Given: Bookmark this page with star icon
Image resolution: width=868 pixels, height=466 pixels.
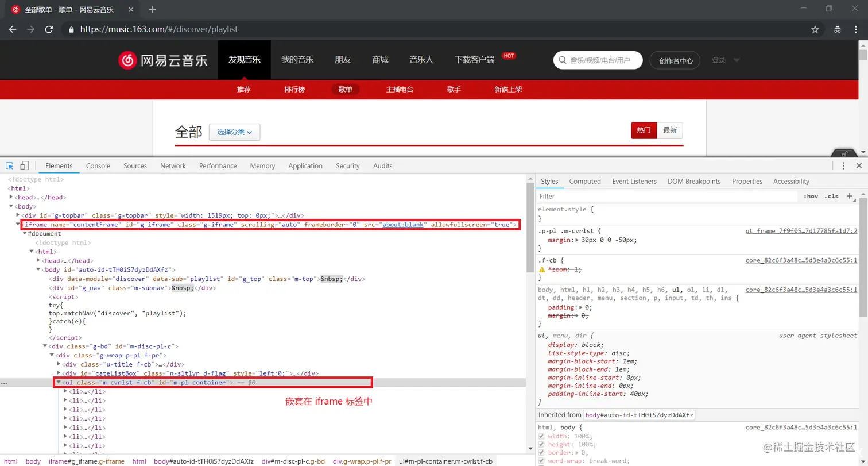Looking at the screenshot, I should [815, 29].
